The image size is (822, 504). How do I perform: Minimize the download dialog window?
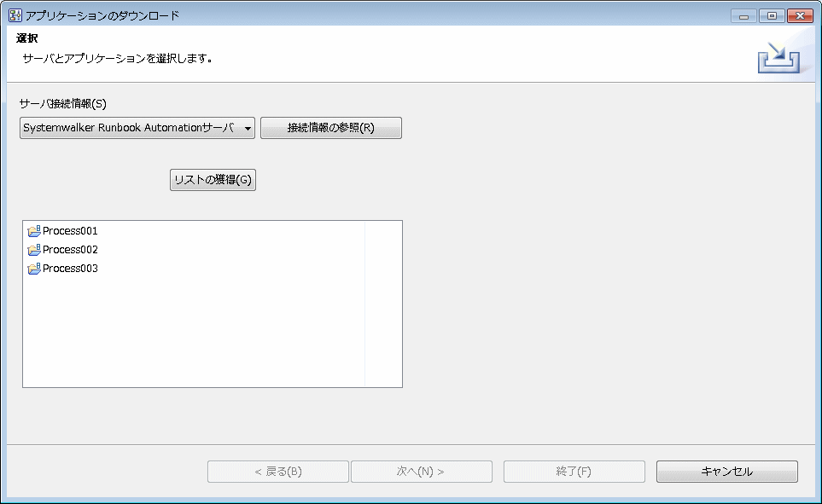(x=743, y=15)
